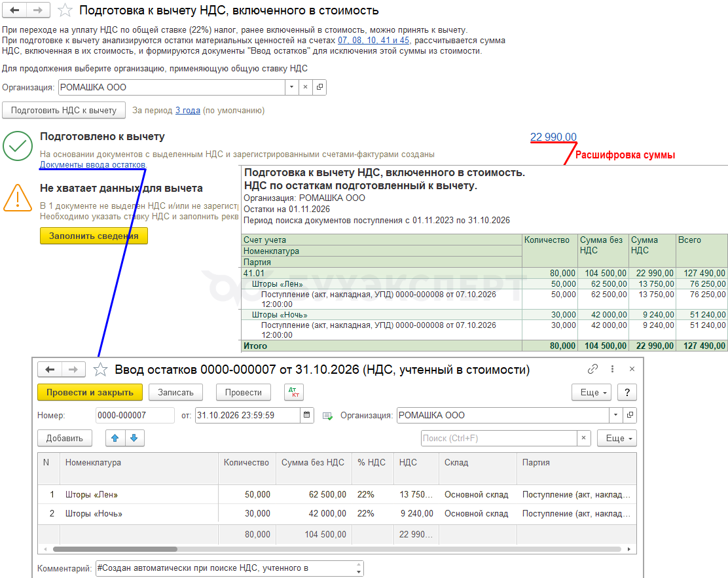Add main form to favorites with star
The image size is (728, 578).
(x=65, y=10)
